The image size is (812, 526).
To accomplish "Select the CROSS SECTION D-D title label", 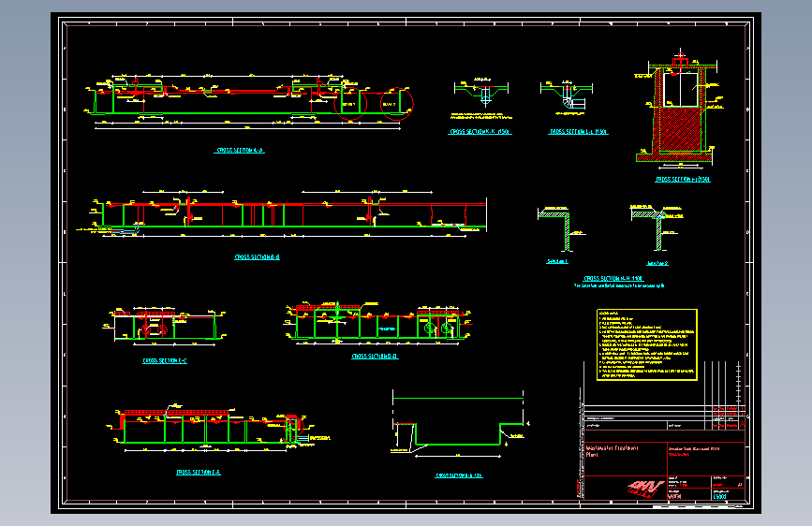I will [375, 357].
